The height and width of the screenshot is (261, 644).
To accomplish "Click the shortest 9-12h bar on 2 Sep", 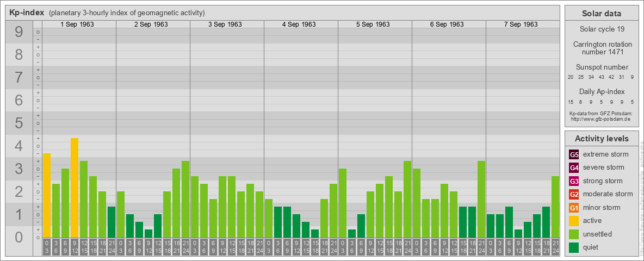I will [148, 233].
